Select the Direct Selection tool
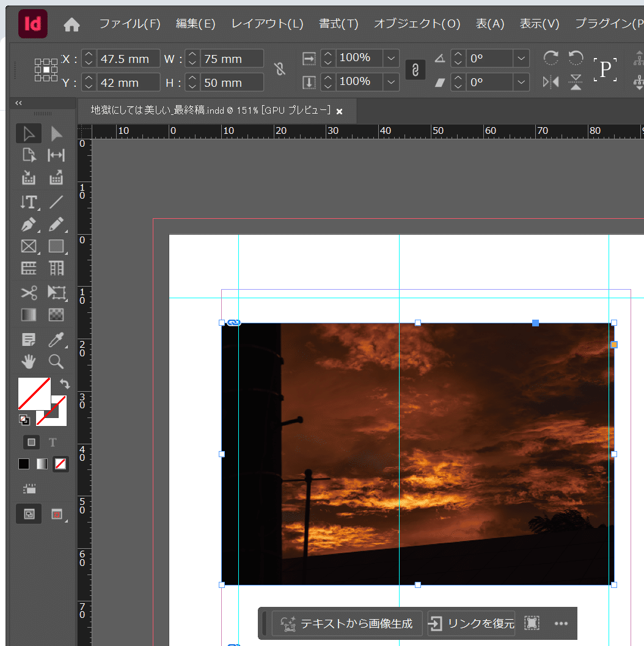The image size is (644, 646). pyautogui.click(x=56, y=134)
